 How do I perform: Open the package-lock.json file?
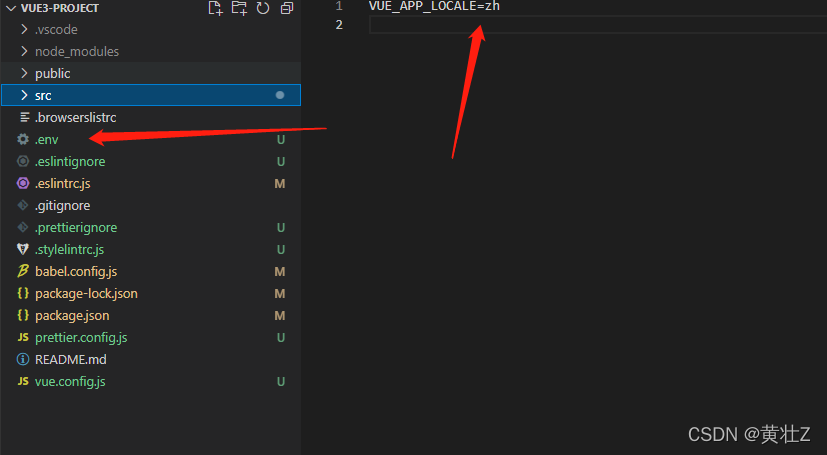click(x=86, y=294)
